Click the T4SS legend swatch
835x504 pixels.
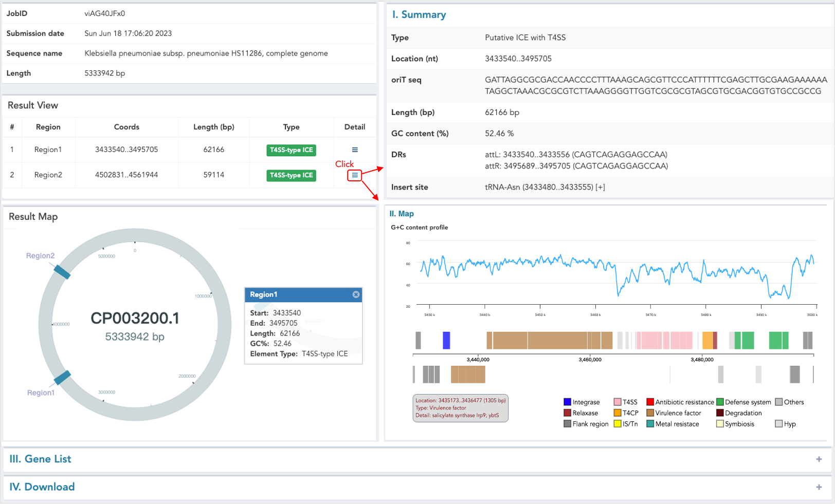[618, 402]
